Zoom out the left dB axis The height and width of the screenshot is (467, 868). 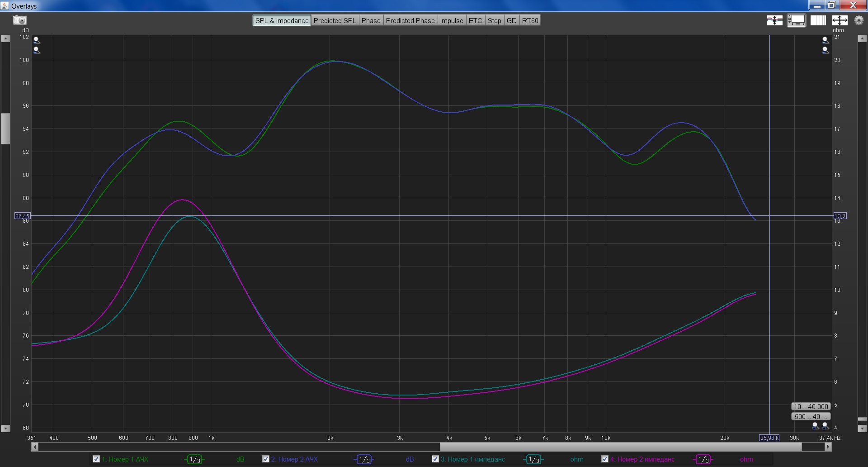point(37,50)
